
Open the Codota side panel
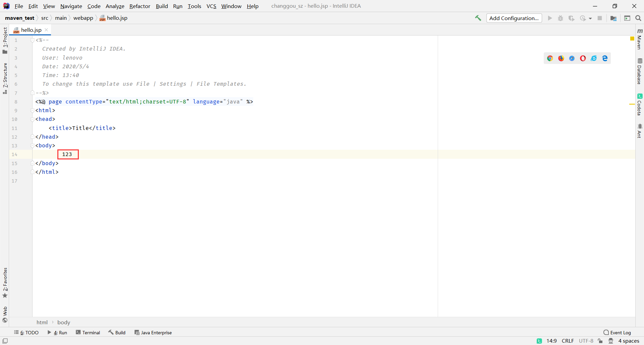[640, 105]
